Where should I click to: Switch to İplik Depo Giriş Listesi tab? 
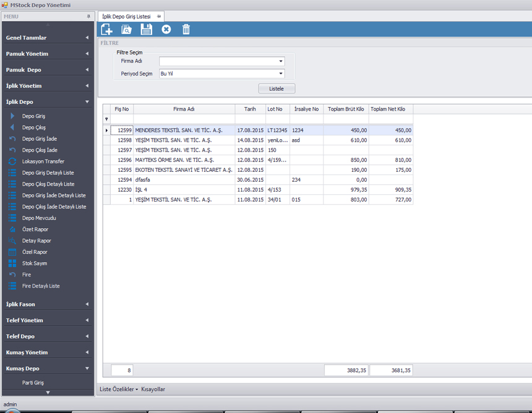(126, 16)
